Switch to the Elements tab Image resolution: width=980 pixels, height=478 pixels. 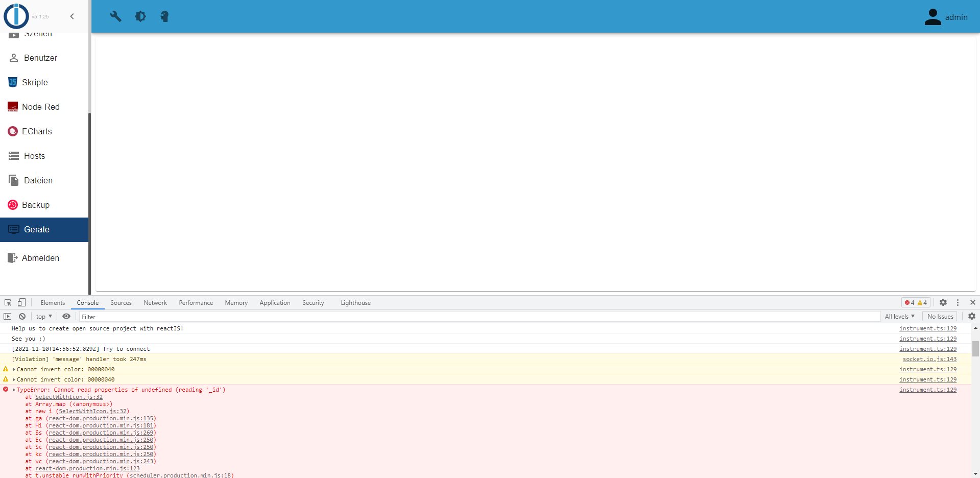coord(53,303)
